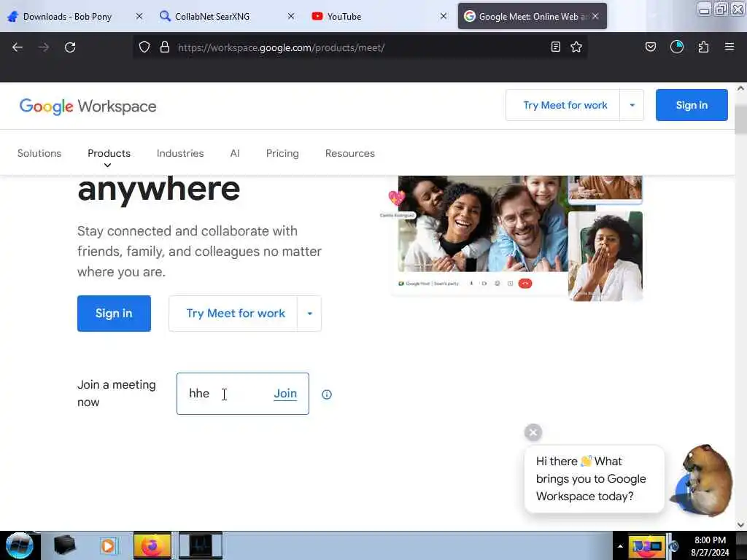
Task: Switch to Firefox in the taskbar
Action: tap(152, 545)
